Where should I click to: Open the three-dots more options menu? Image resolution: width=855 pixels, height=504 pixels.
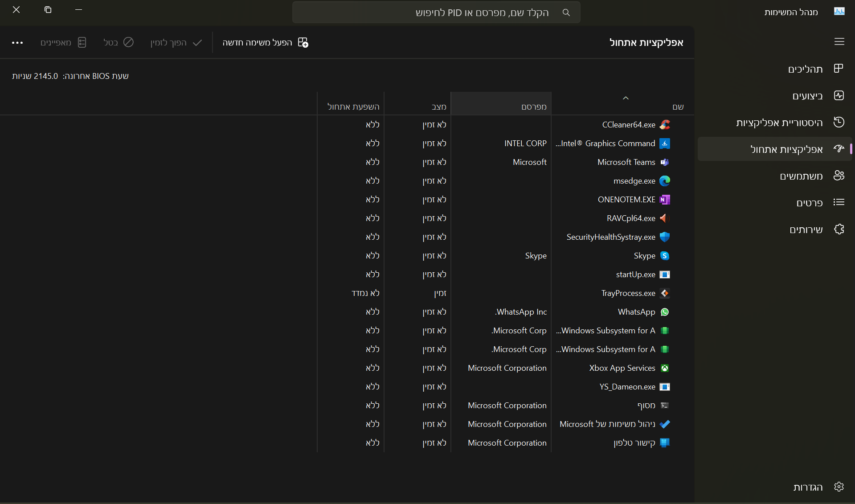17,43
